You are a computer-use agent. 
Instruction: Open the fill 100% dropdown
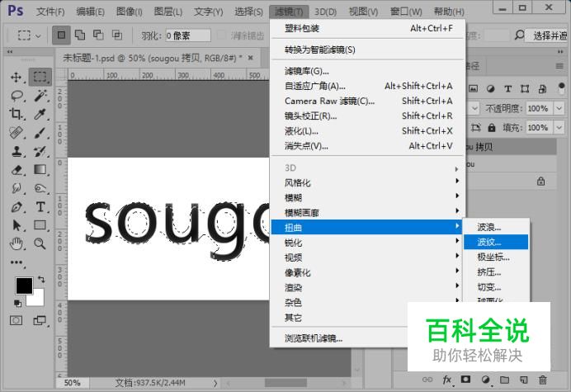point(559,128)
